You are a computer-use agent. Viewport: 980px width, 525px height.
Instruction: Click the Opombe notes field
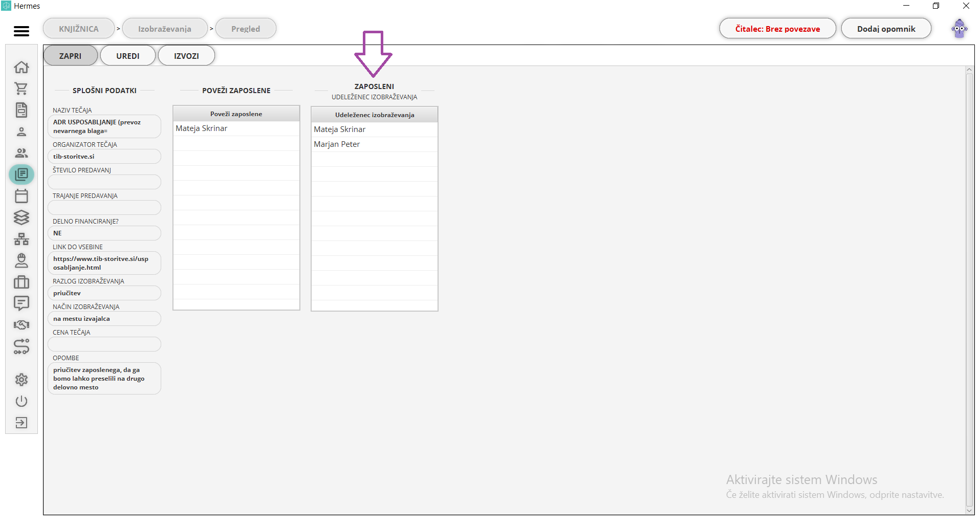tap(104, 379)
